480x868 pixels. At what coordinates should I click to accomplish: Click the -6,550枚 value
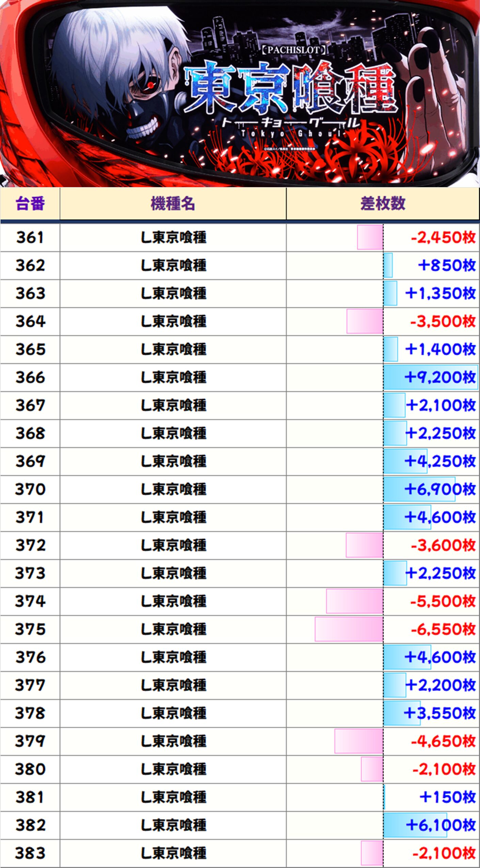coord(443,629)
